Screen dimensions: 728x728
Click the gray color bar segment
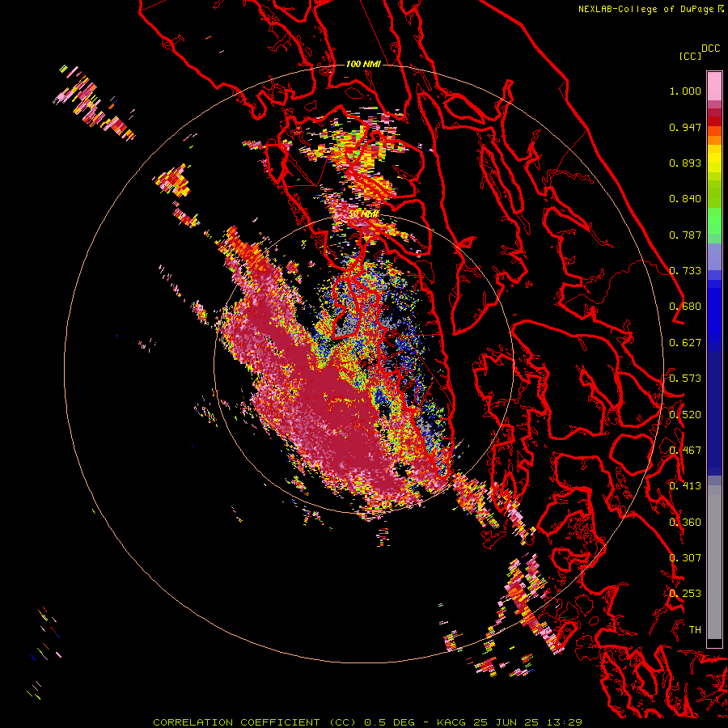click(714, 562)
